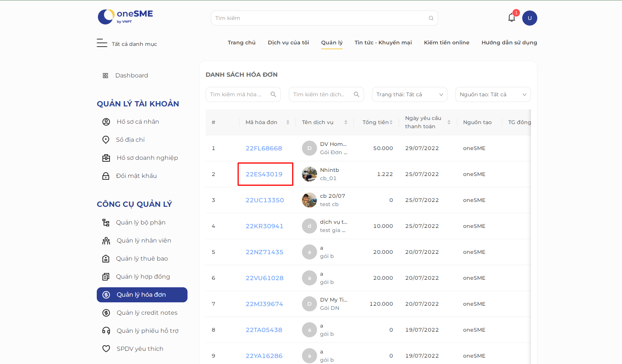622x364 pixels.
Task: Click the Quản lý credit notes label
Action: point(147,313)
